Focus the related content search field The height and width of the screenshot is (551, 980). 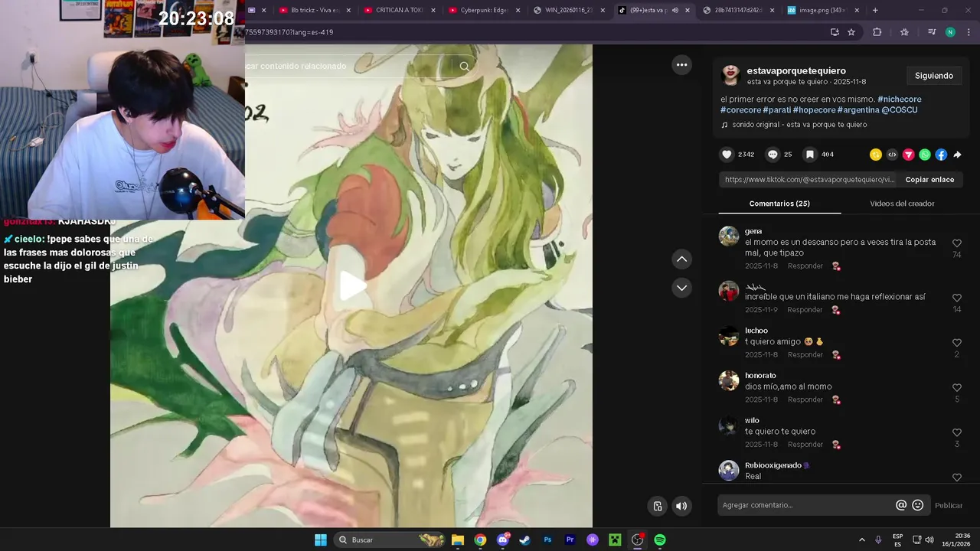(348, 67)
